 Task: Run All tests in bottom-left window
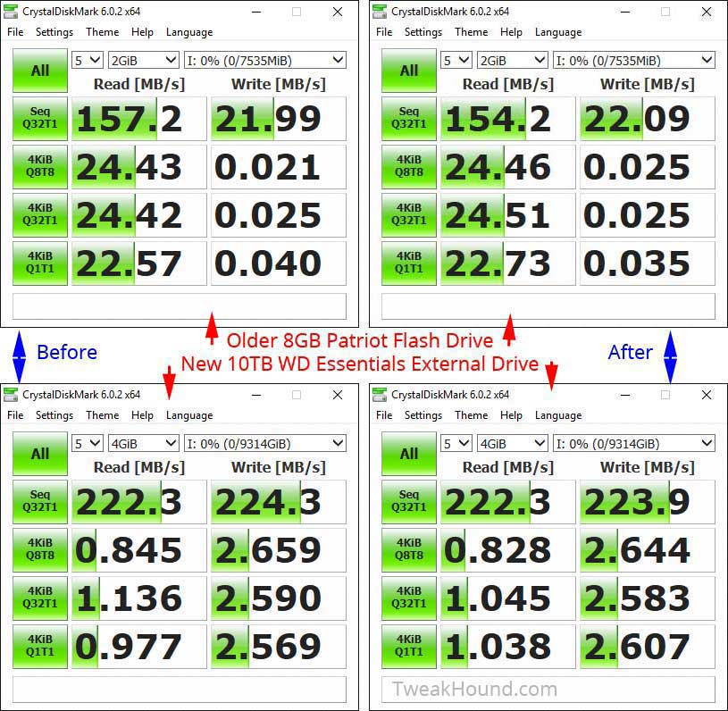tap(40, 454)
